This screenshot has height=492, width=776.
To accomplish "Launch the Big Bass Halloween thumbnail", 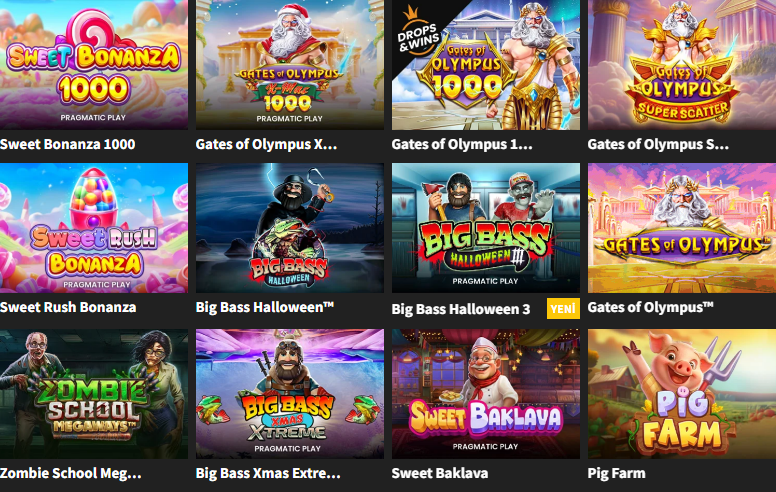I will tap(290, 228).
